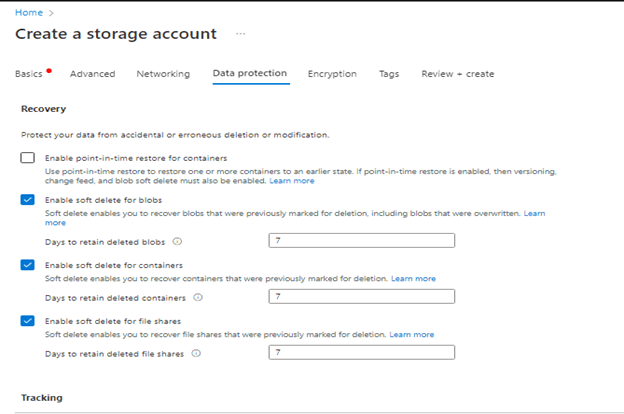The image size is (624, 414).
Task: Open the Advanced tab
Action: (x=92, y=74)
